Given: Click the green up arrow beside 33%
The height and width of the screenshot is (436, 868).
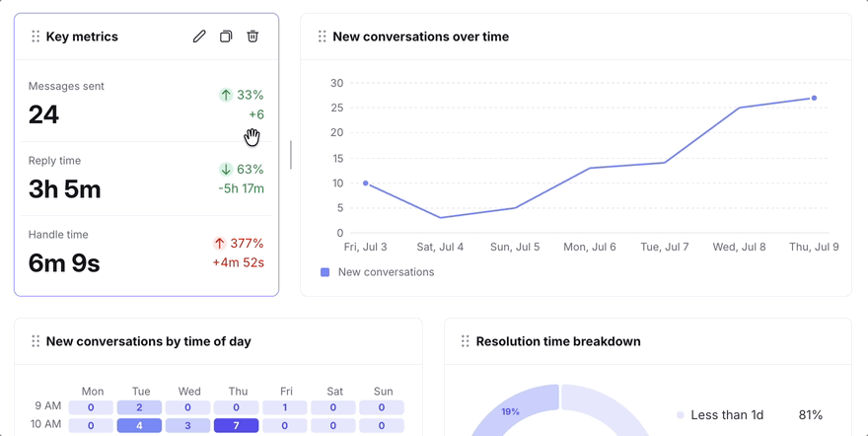Looking at the screenshot, I should pos(225,95).
